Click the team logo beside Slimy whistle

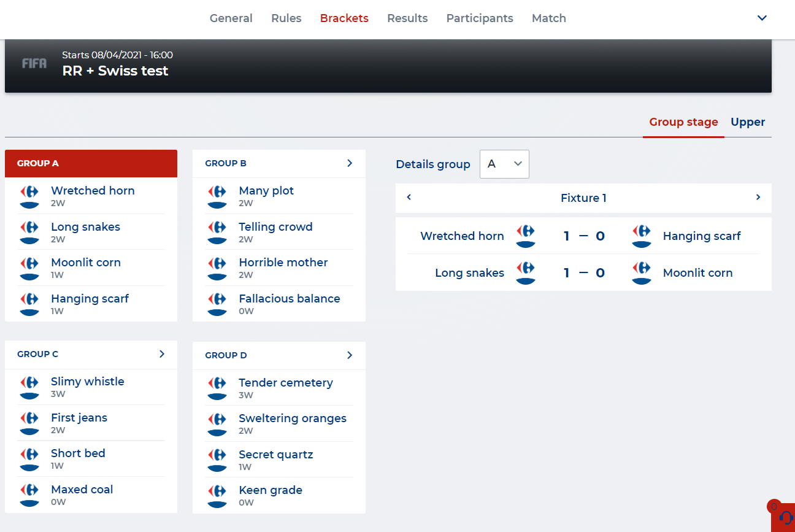pyautogui.click(x=29, y=387)
